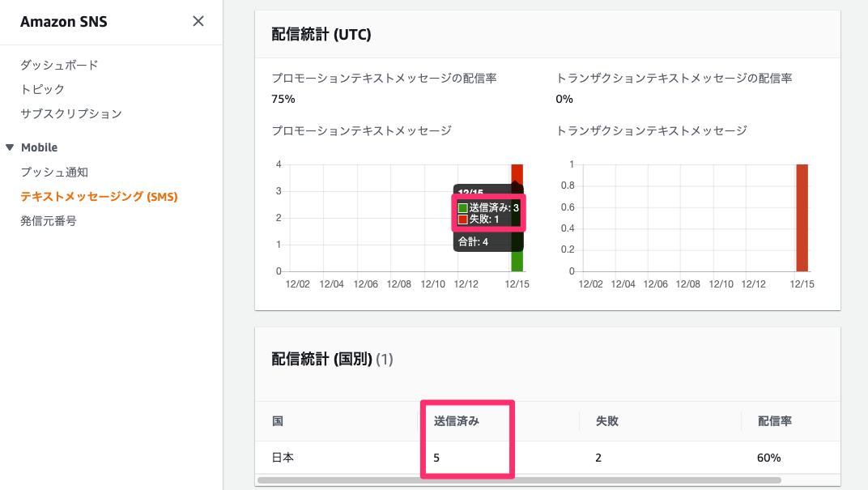Open the 発信元番号 page
This screenshot has height=490, width=868.
(x=48, y=221)
